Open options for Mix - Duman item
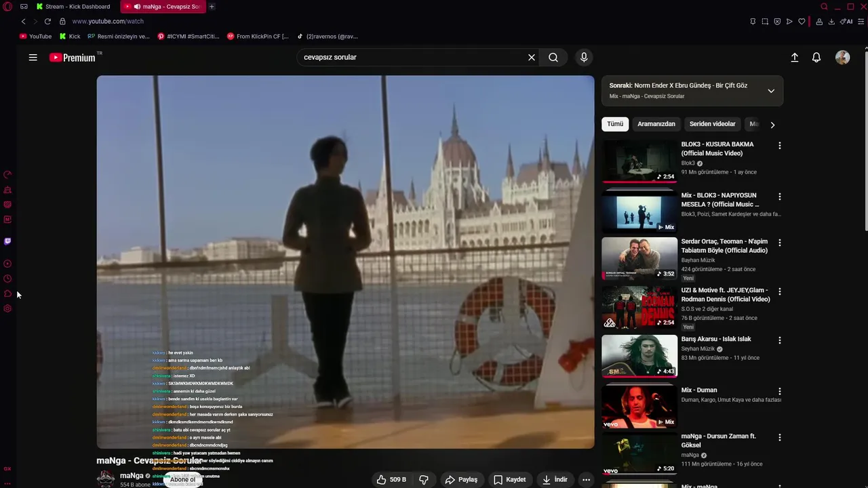The image size is (868, 488). pos(779,391)
